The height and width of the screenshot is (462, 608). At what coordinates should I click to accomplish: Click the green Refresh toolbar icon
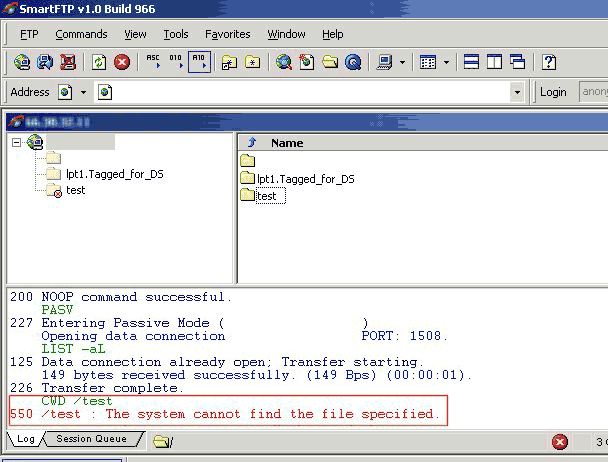click(99, 62)
